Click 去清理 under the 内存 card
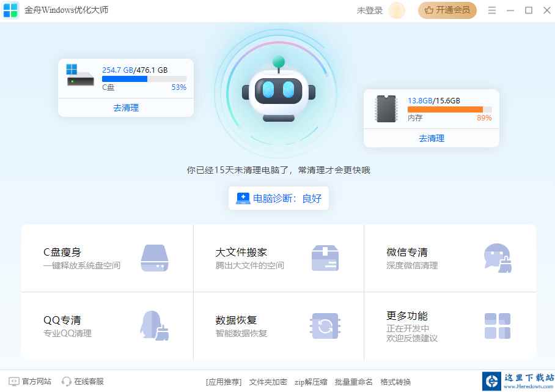This screenshot has width=555, height=392. tap(432, 138)
